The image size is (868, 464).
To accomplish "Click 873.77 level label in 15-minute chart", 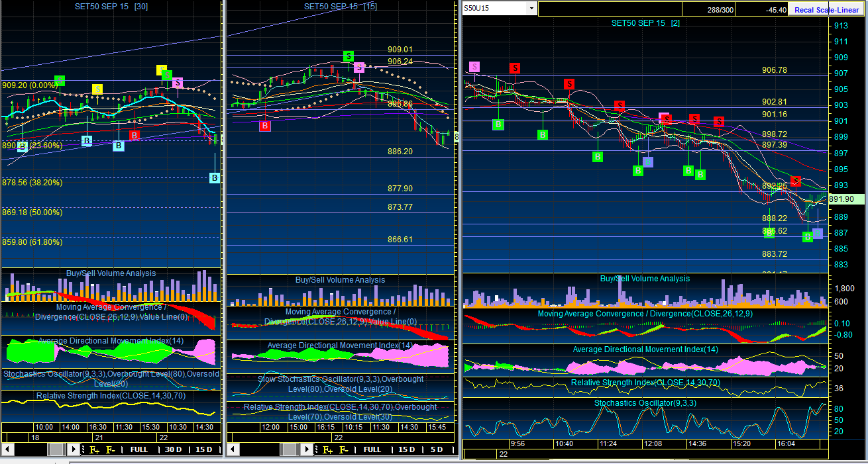I will pos(400,207).
